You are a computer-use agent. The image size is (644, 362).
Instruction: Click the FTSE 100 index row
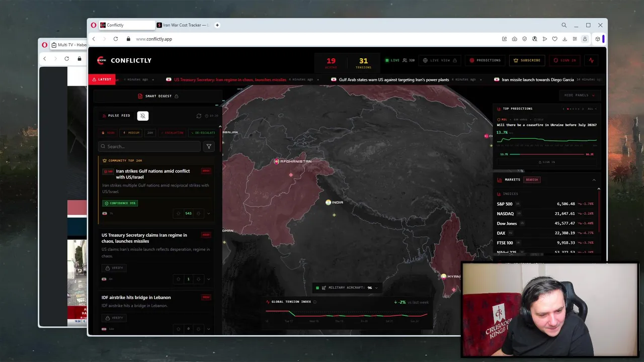point(545,243)
